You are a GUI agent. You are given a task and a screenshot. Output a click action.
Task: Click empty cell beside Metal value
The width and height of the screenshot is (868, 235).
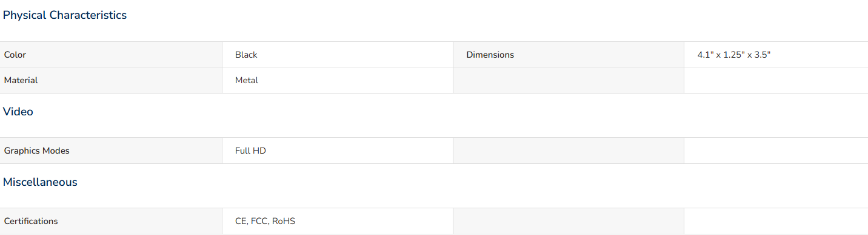(569, 80)
